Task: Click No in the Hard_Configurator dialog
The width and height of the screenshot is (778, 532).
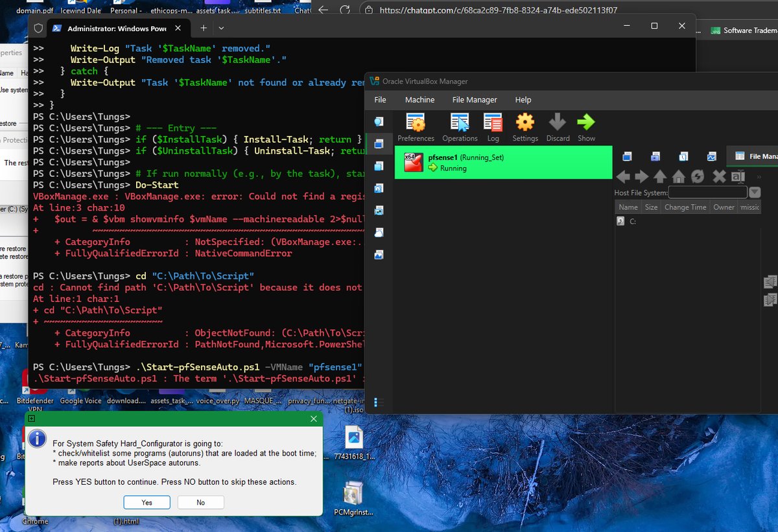Action: point(200,502)
